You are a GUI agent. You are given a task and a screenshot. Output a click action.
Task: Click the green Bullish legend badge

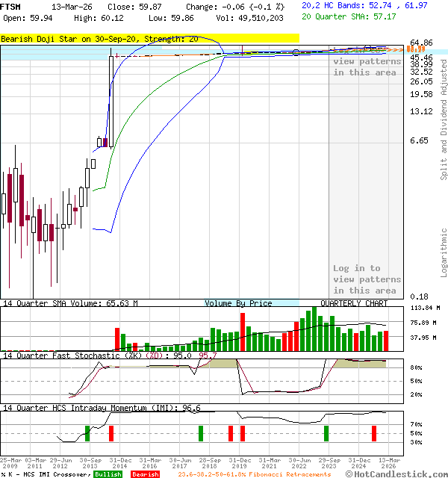[x=108, y=474]
